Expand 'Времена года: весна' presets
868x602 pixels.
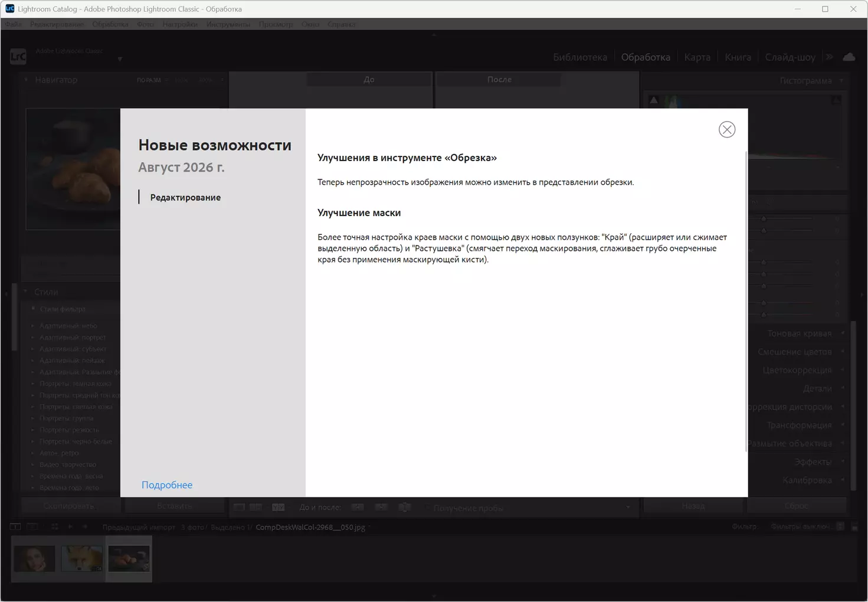click(34, 476)
